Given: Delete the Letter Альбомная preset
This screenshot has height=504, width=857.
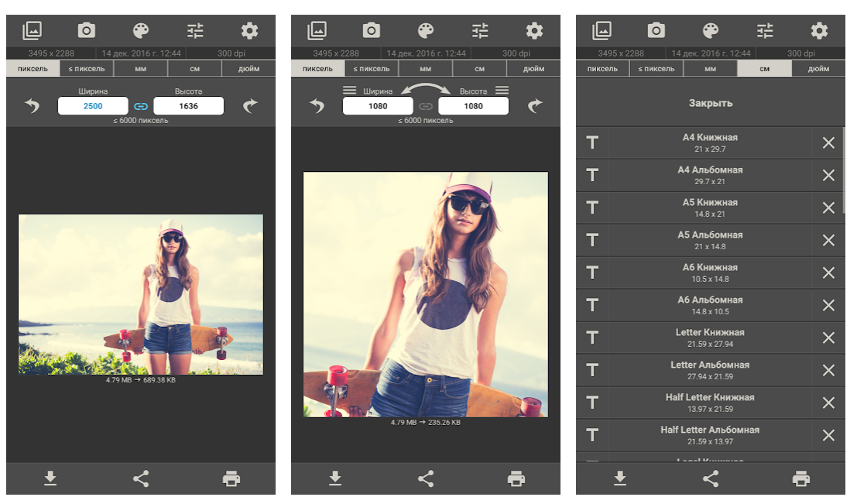Looking at the screenshot, I should [828, 370].
